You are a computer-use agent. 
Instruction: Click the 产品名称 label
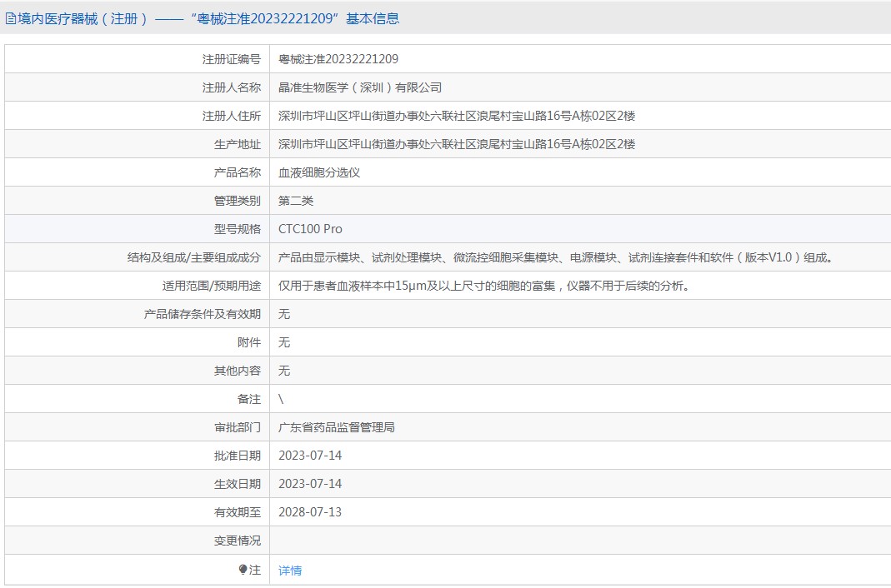[x=238, y=172]
